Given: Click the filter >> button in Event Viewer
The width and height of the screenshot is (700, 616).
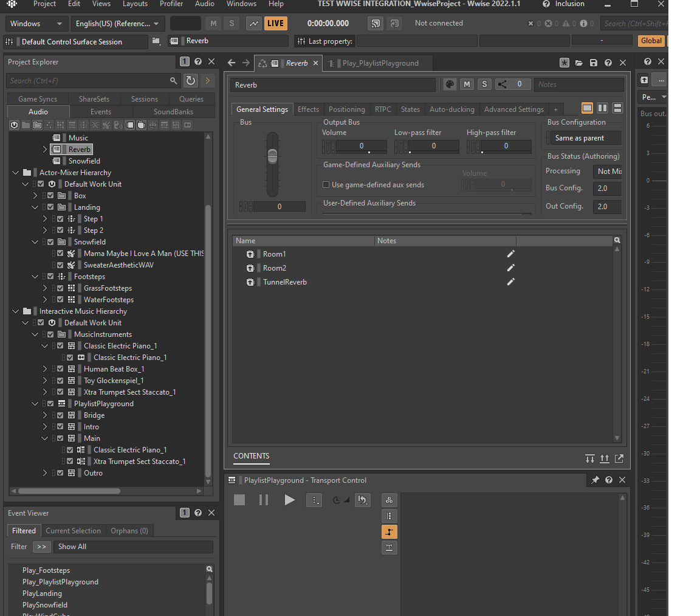Looking at the screenshot, I should (41, 547).
